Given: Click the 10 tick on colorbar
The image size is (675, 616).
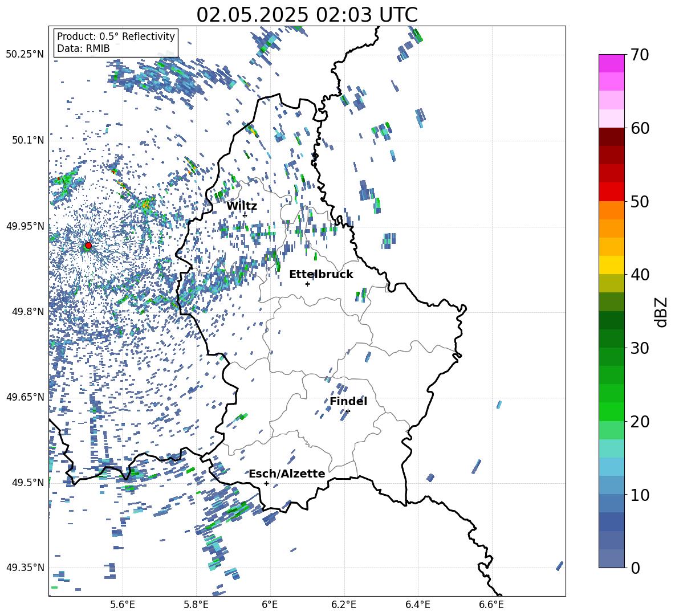Looking at the screenshot, I should [640, 495].
